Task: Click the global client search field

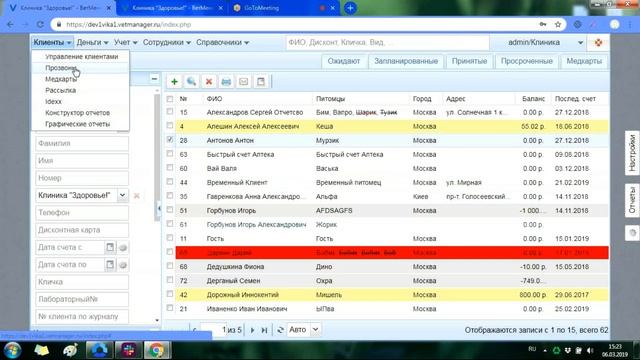Action: [x=387, y=42]
